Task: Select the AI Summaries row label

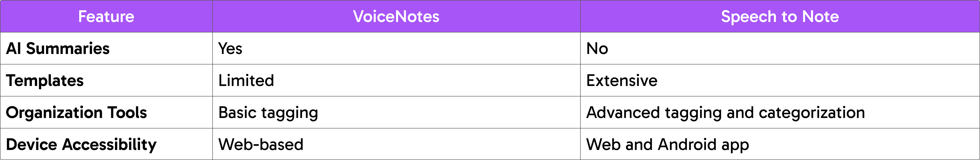Action: click(x=58, y=49)
